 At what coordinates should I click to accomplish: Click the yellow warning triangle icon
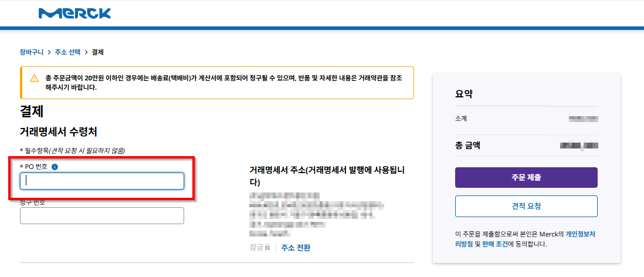coord(35,79)
